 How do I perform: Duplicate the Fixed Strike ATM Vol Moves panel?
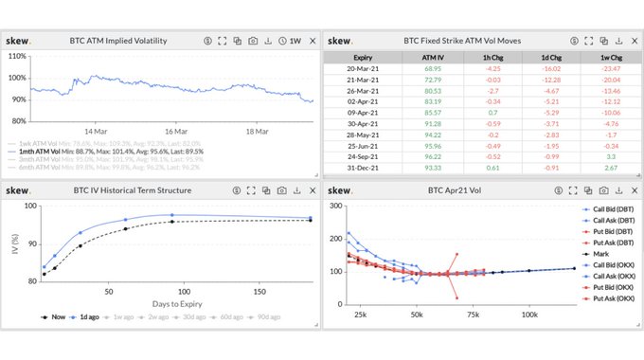(604, 41)
